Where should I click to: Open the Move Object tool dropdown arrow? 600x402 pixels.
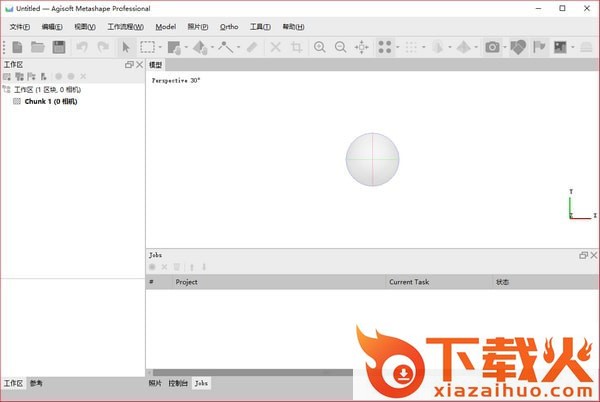pyautogui.click(x=212, y=47)
